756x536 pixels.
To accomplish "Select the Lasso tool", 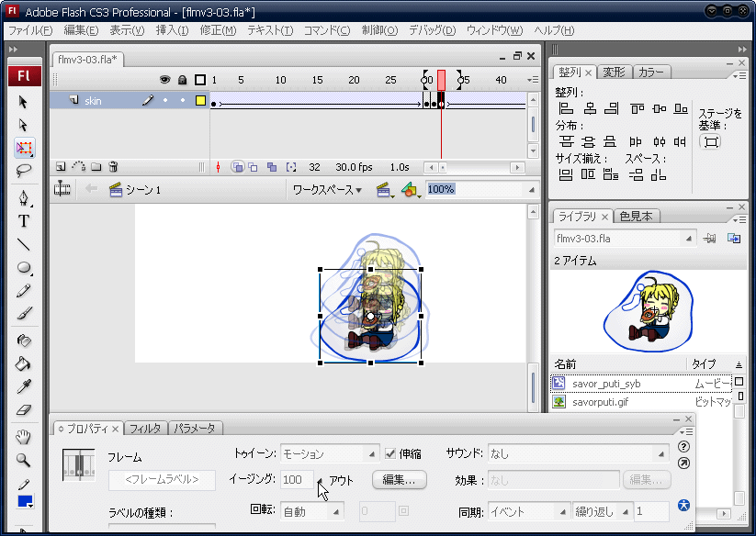I will point(23,171).
